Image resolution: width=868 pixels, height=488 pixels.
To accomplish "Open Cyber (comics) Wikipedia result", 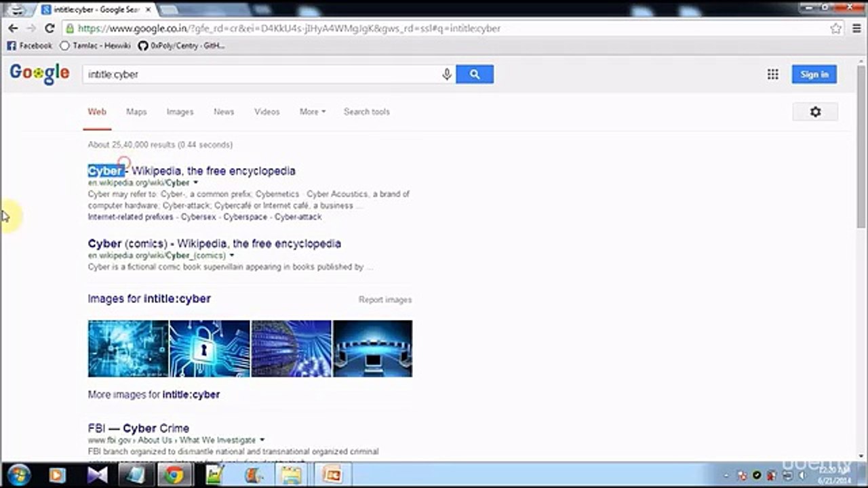I will click(x=214, y=243).
